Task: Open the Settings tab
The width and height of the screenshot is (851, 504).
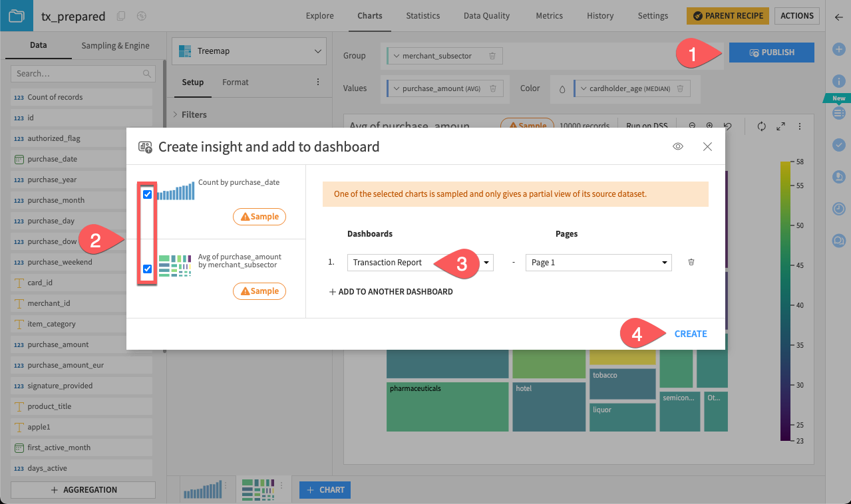Action: point(653,16)
